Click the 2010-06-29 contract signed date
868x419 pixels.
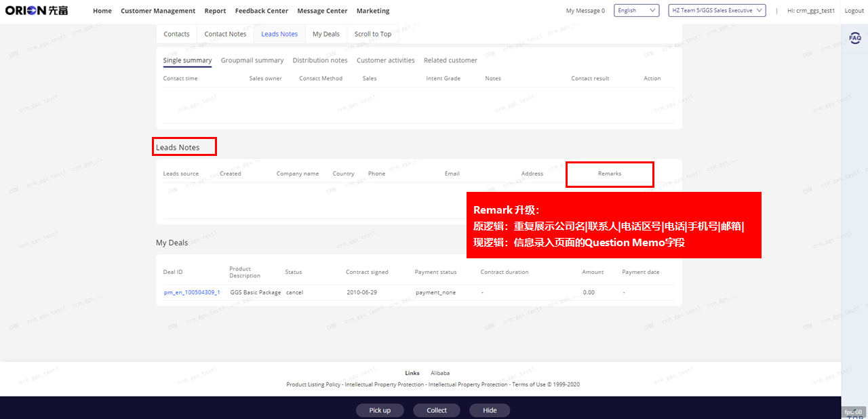click(361, 292)
